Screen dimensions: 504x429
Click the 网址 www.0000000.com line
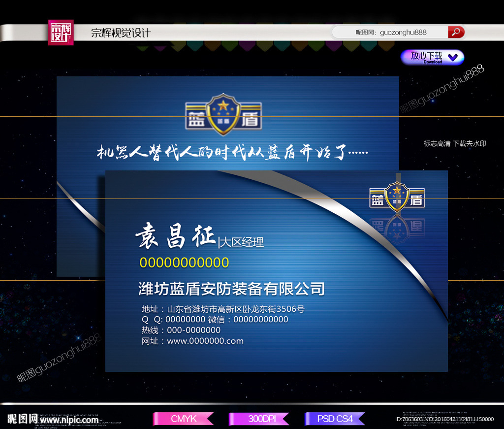(x=192, y=341)
